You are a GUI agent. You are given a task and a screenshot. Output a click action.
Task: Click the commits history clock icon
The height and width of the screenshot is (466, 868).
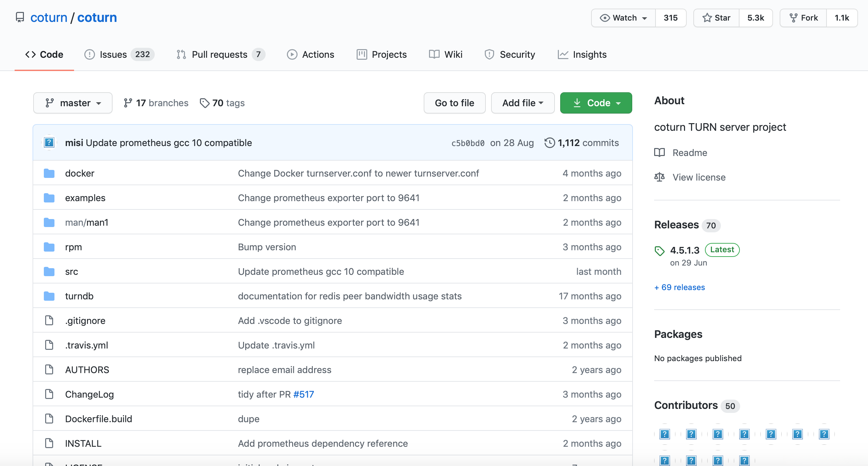point(549,143)
